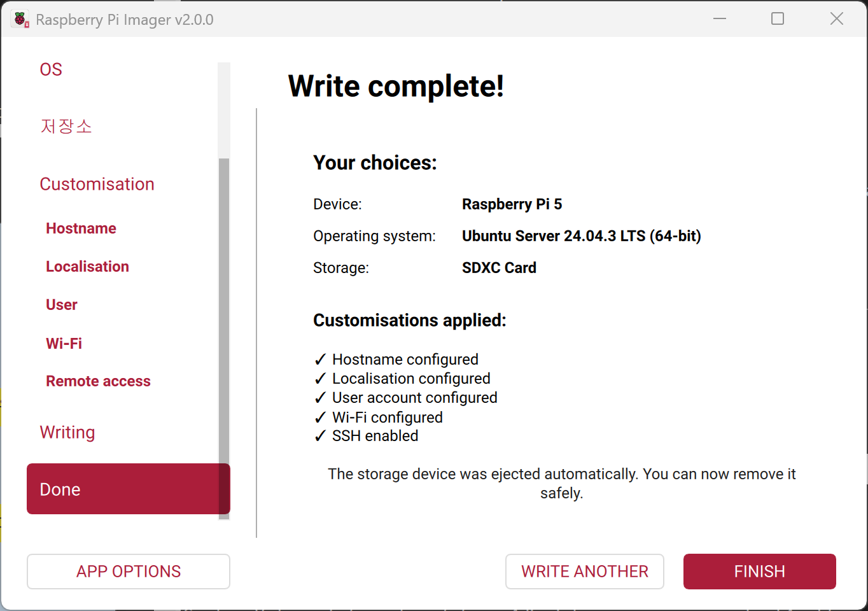Click the 'Your choices:' heading
The image size is (868, 611).
(375, 163)
